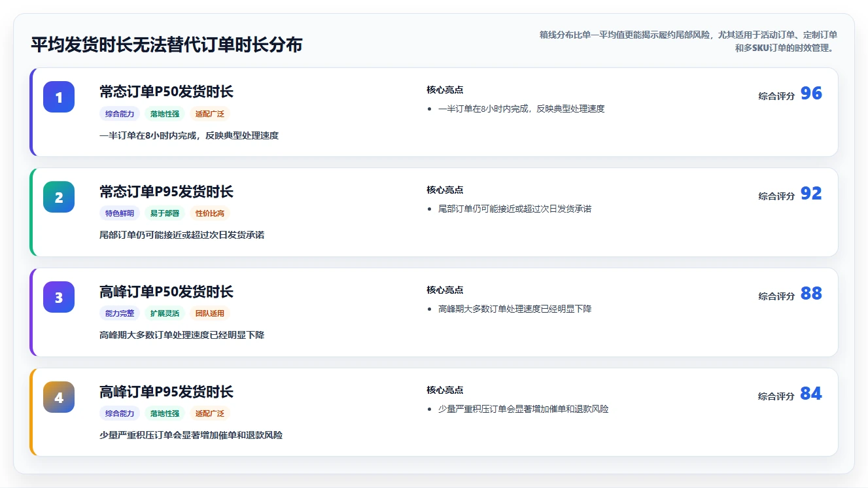Click bold description 少量严重积压订单 below tags

pos(191,435)
